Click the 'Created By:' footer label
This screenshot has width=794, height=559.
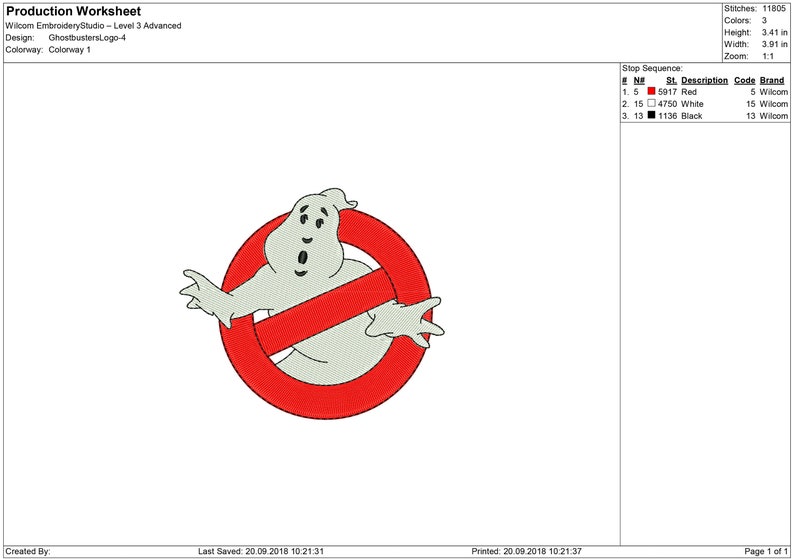[28, 551]
